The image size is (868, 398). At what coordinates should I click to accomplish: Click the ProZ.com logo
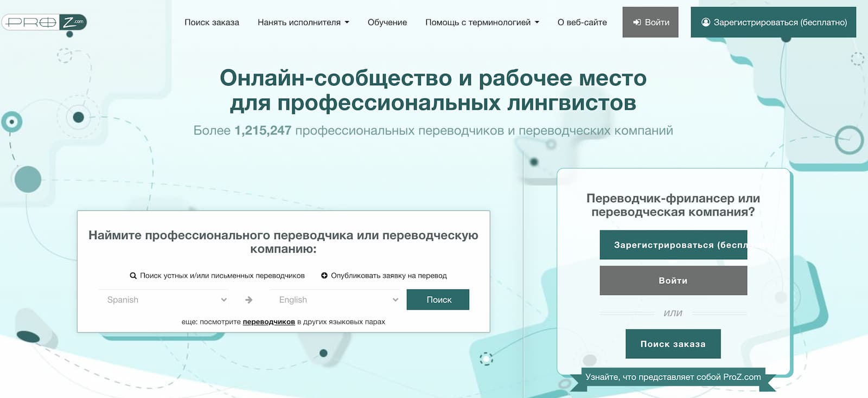coord(44,22)
